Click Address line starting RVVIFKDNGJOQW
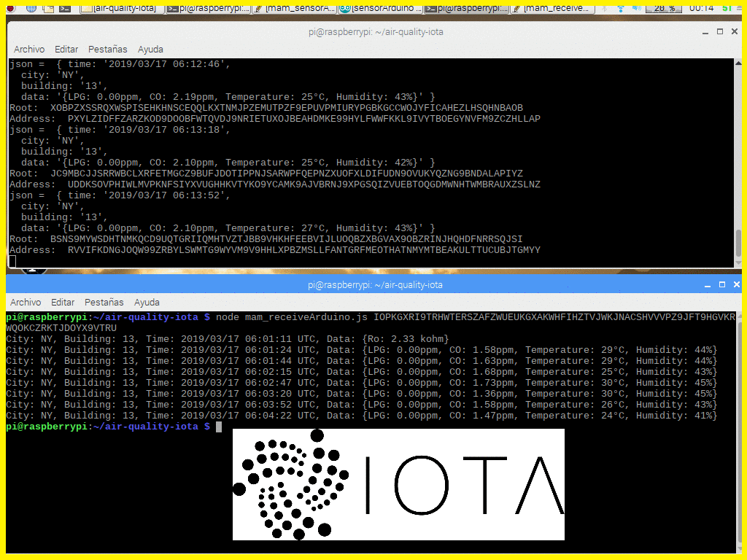The image size is (747, 560). point(275,250)
